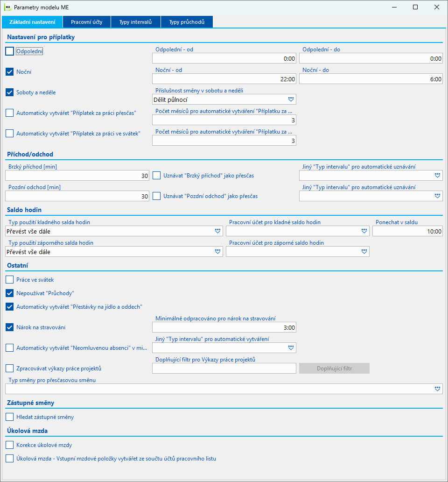Enable 'Hledat zástupné směny' checkbox
The width and height of the screenshot is (448, 482).
click(x=9, y=417)
